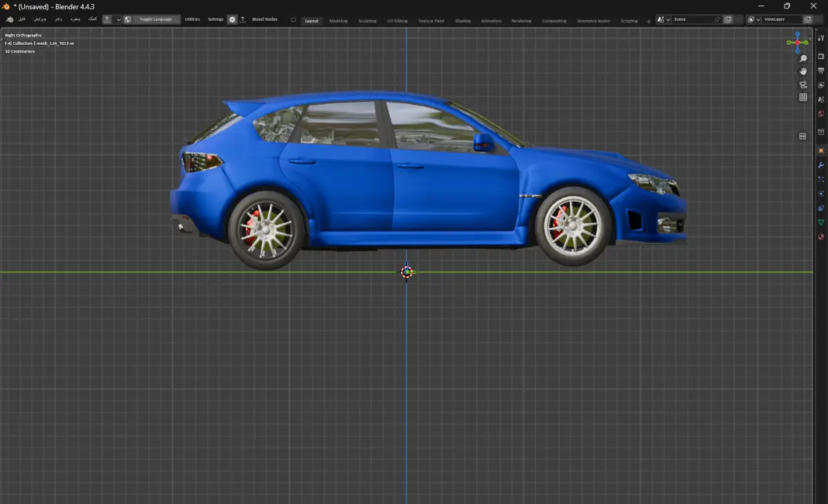Image resolution: width=828 pixels, height=504 pixels.
Task: Click the gear icon after Settings
Action: [233, 19]
